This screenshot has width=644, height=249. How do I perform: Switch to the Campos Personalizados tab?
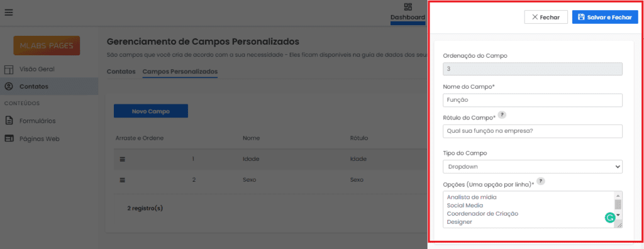pos(180,72)
